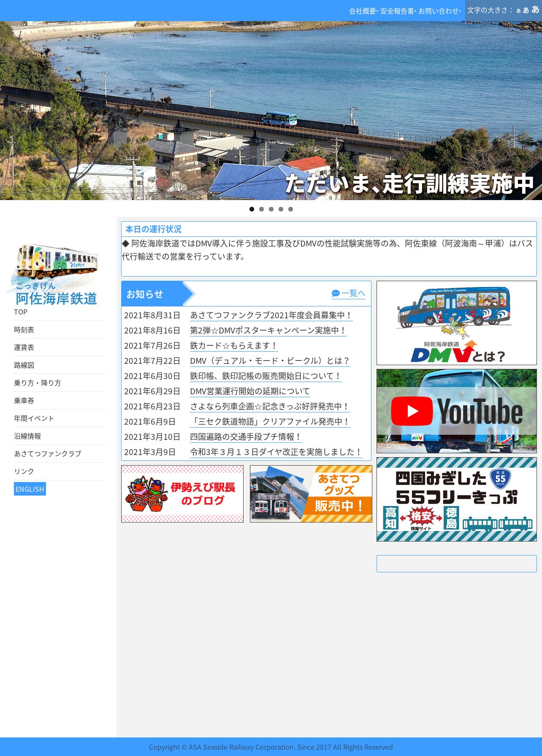Select the largest font size あ
This screenshot has height=756, width=542.
(x=535, y=10)
